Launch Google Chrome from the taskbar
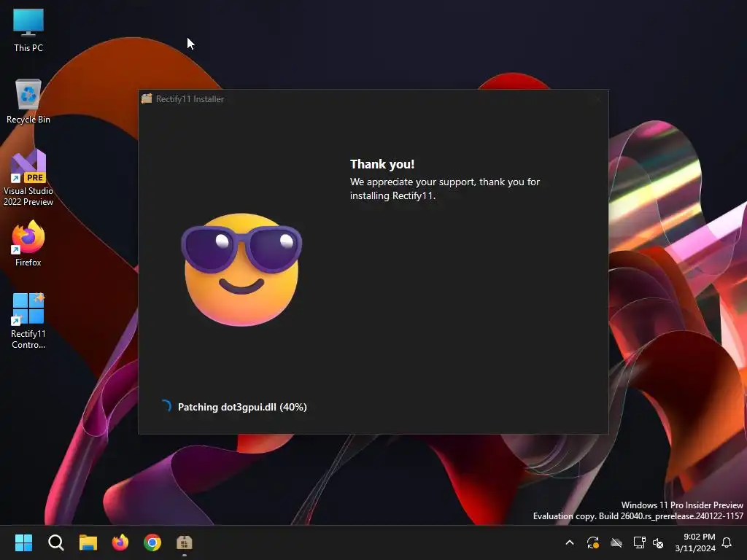The width and height of the screenshot is (747, 560). click(152, 542)
